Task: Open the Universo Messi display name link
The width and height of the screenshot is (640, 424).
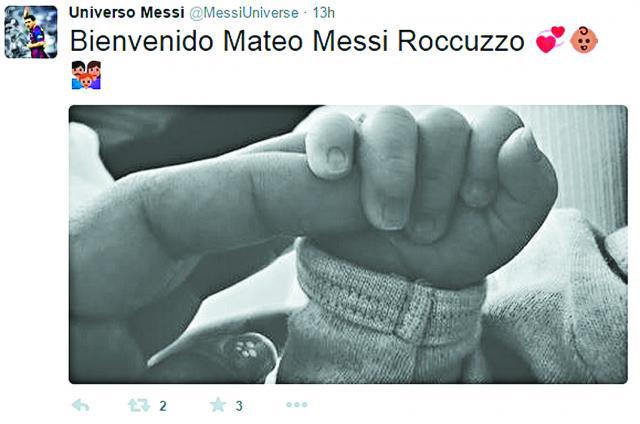Action: tap(127, 13)
